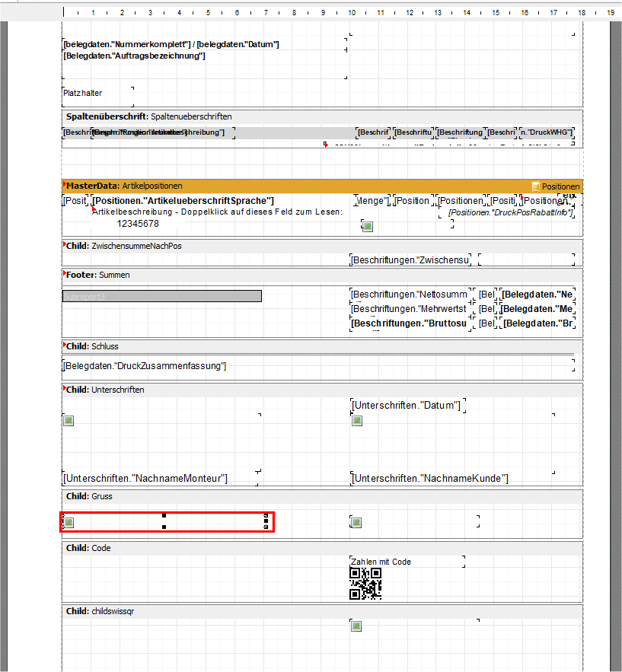Select the QR code barcode object
Image resolution: width=622 pixels, height=672 pixels.
(365, 584)
